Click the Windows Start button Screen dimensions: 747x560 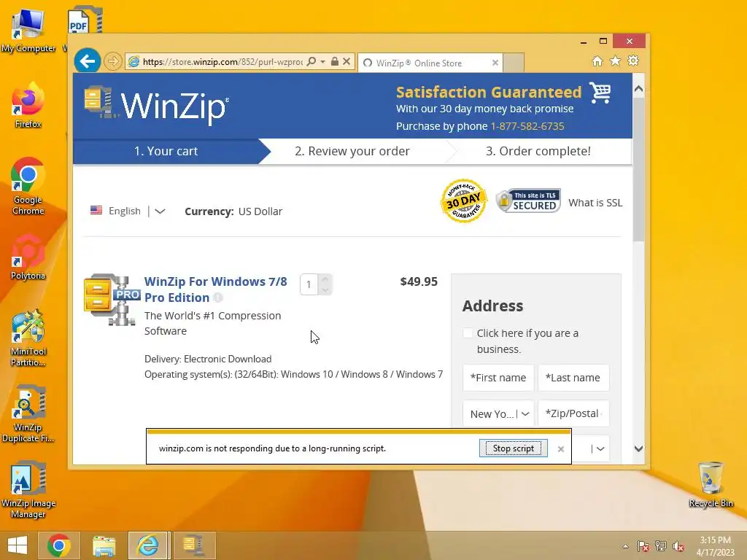[x=18, y=545]
